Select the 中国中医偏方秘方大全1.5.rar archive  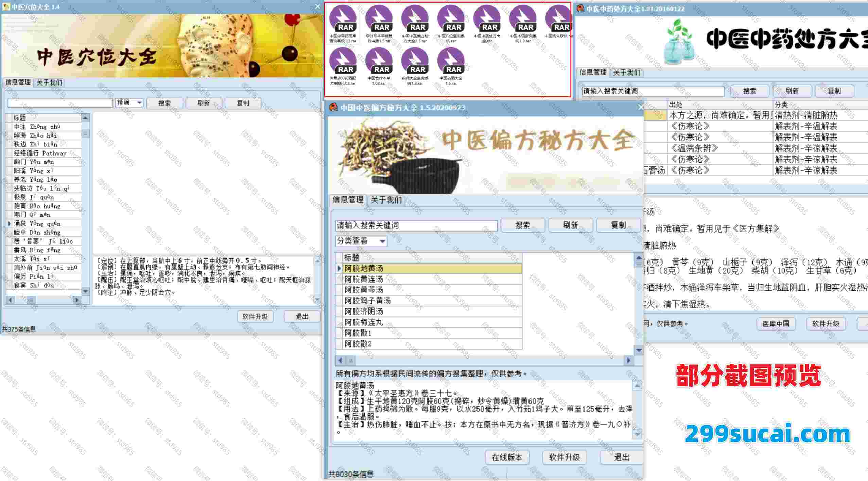pyautogui.click(x=415, y=24)
